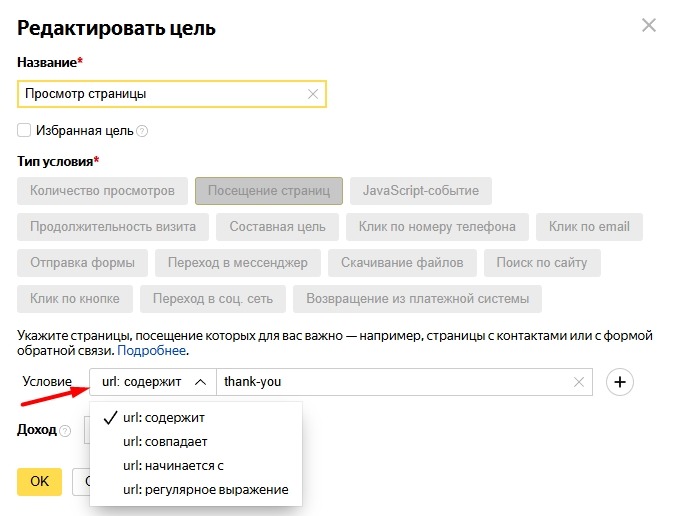Image resolution: width=677 pixels, height=516 pixels.
Task: Collapse the url: содержит dropdown
Action: click(153, 382)
